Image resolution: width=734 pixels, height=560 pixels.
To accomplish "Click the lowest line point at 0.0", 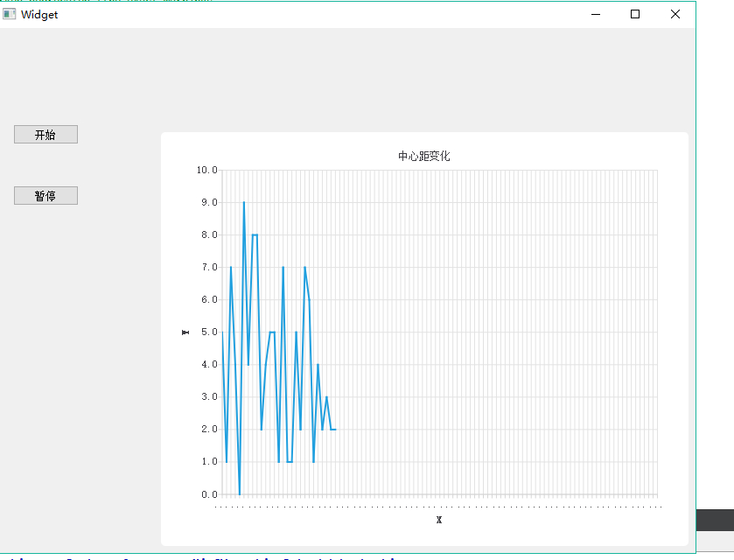I will 240,494.
